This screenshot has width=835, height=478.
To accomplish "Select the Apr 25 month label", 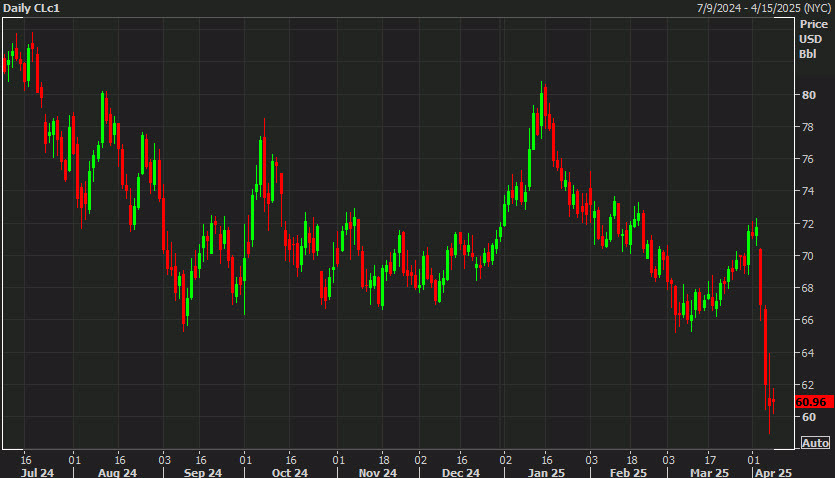I will click(x=771, y=472).
